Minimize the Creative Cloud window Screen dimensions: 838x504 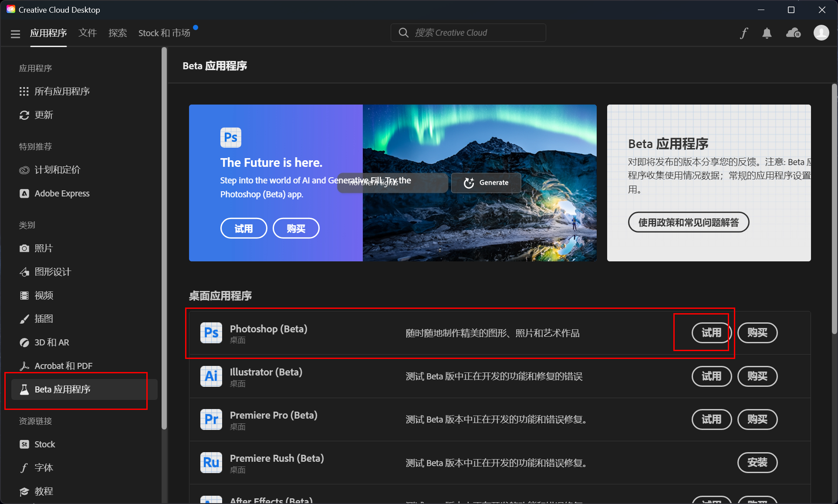tap(761, 10)
